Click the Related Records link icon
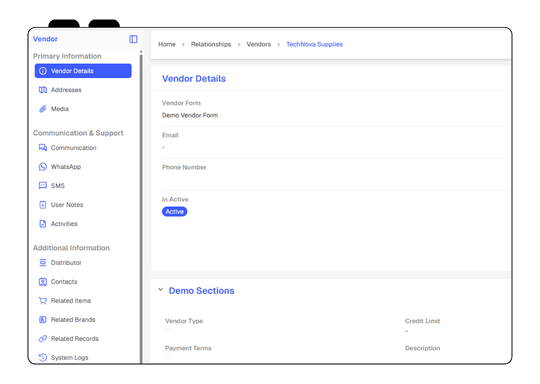Screen dimensions: 540x384 point(43,339)
